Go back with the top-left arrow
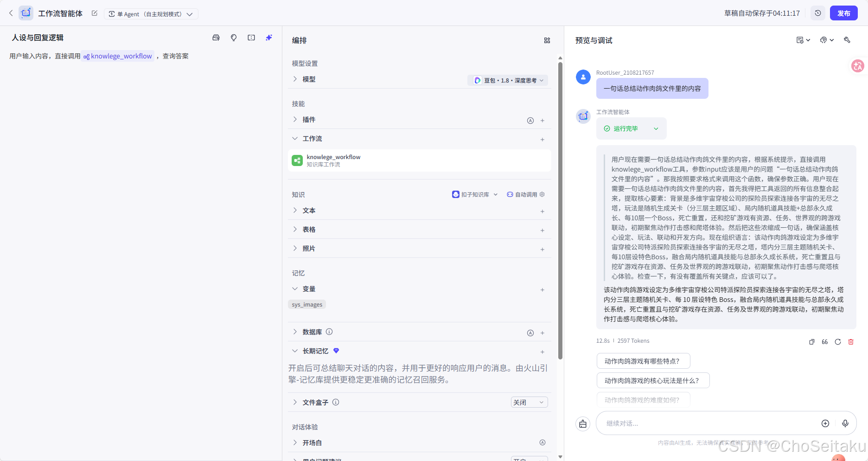 [x=11, y=13]
